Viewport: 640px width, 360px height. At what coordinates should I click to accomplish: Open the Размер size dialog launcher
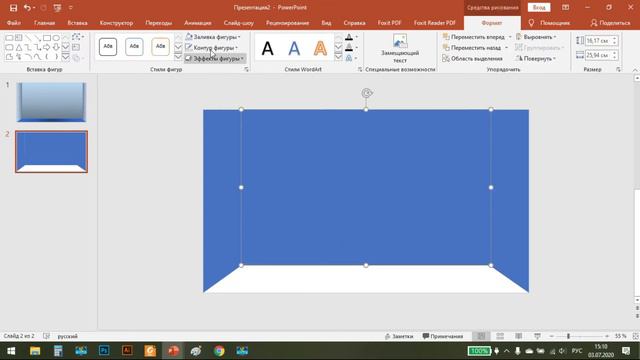[x=618, y=70]
